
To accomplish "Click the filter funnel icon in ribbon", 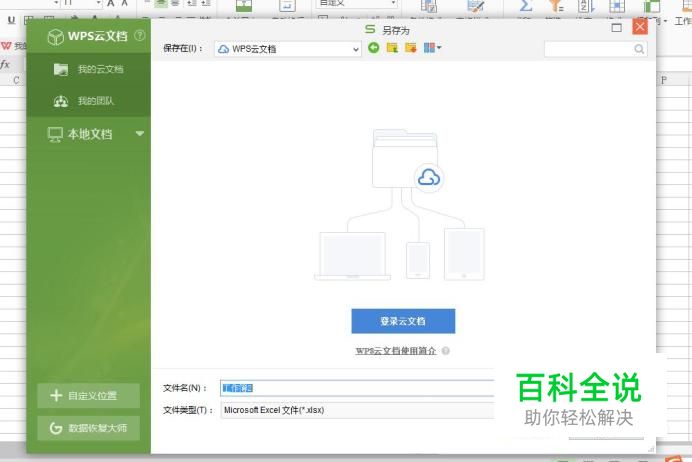I will pos(556,6).
